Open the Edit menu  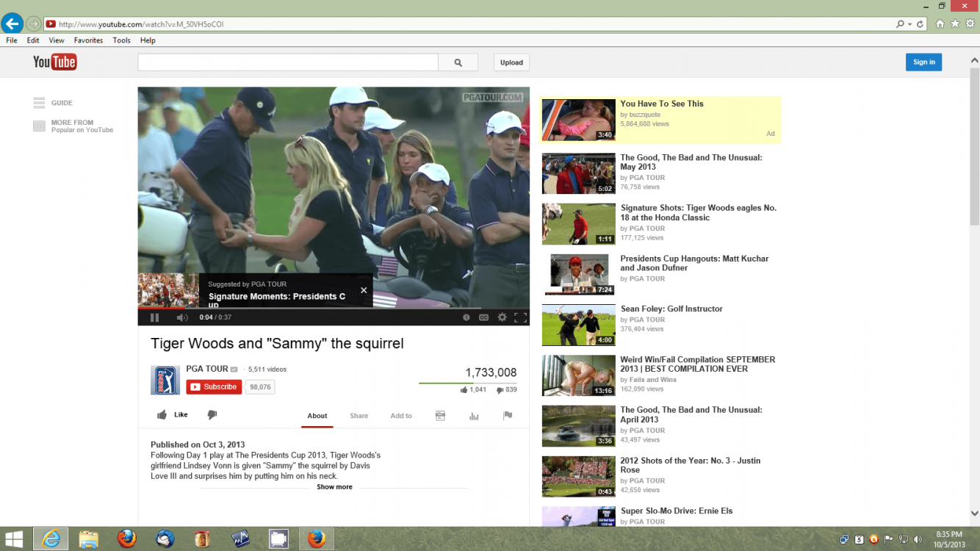tap(33, 40)
